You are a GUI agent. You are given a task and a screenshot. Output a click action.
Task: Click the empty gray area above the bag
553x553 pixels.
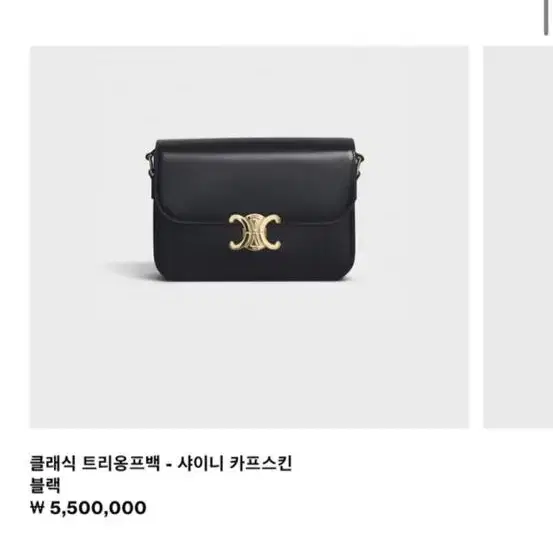pos(249,92)
